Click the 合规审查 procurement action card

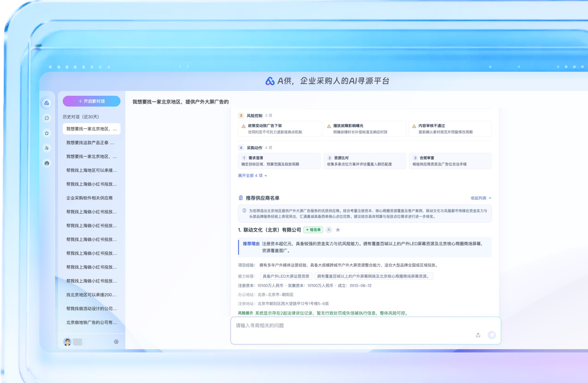coord(450,161)
